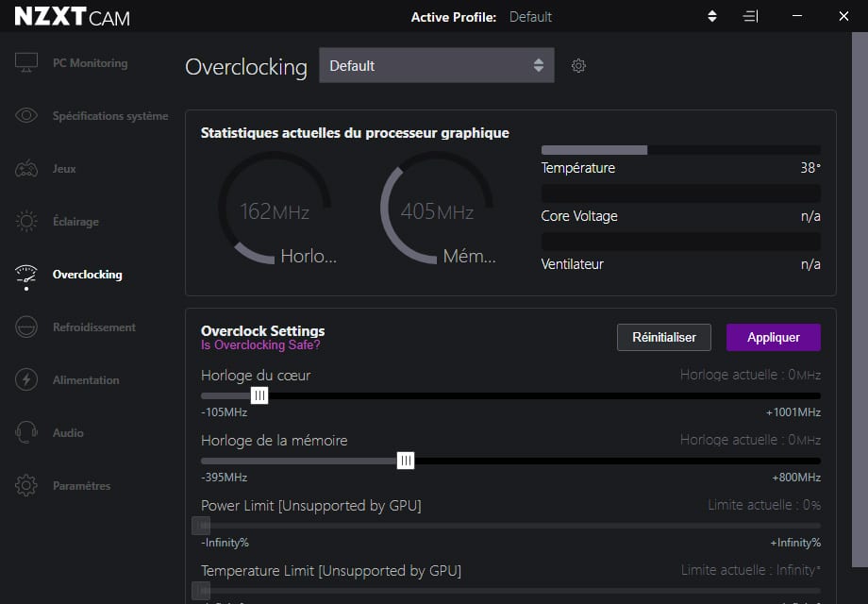Click the Température 38° value
The image size is (868, 604).
tap(810, 168)
